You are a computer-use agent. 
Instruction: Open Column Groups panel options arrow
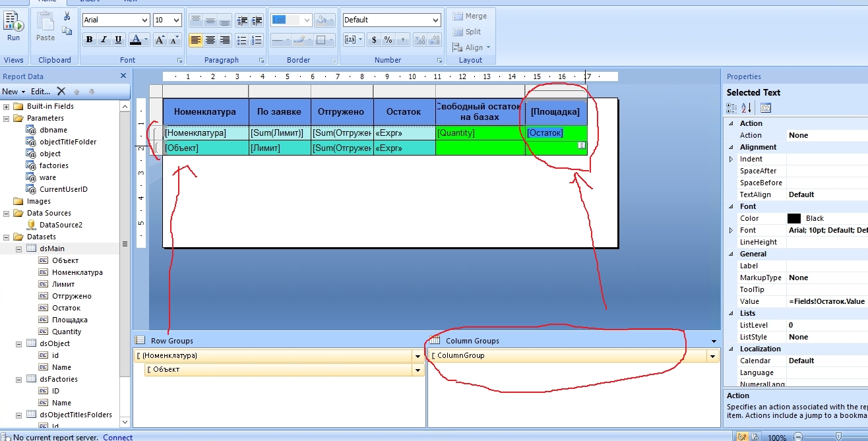point(714,341)
